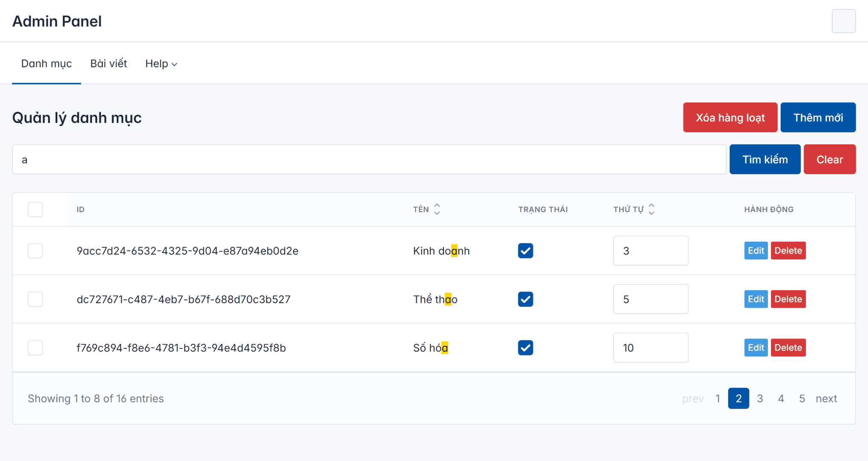Uncheck the Số hóa status checkbox
The image size is (868, 461).
pos(525,348)
